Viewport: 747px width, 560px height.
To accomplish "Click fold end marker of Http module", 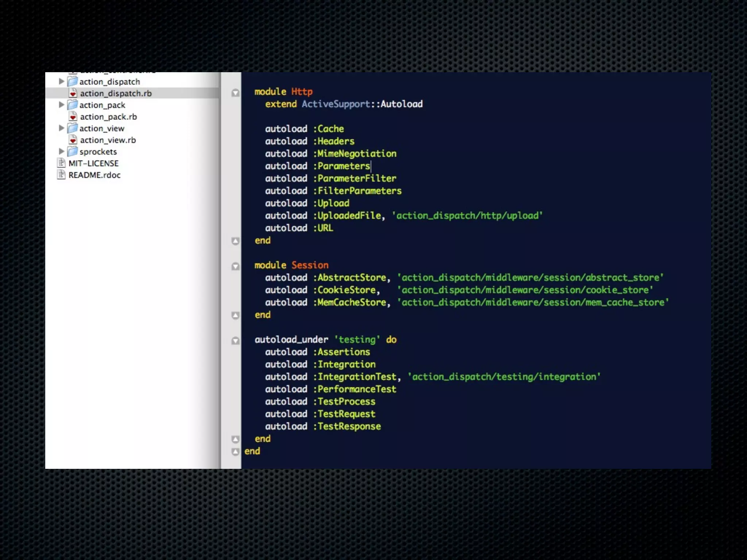I will (x=236, y=241).
